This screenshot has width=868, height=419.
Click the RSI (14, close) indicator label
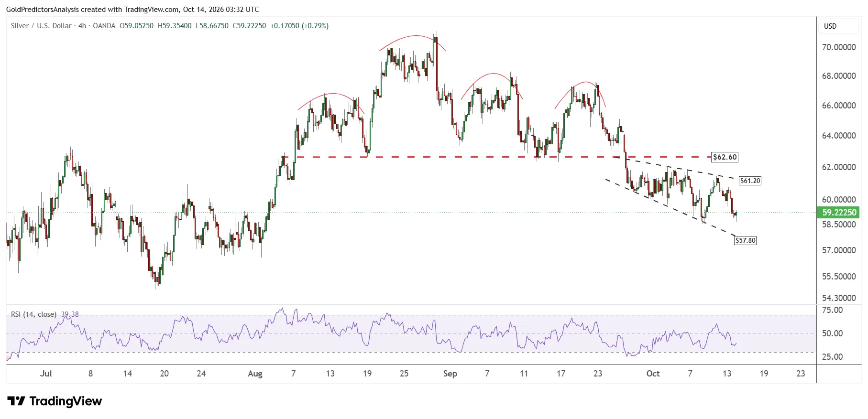point(33,314)
